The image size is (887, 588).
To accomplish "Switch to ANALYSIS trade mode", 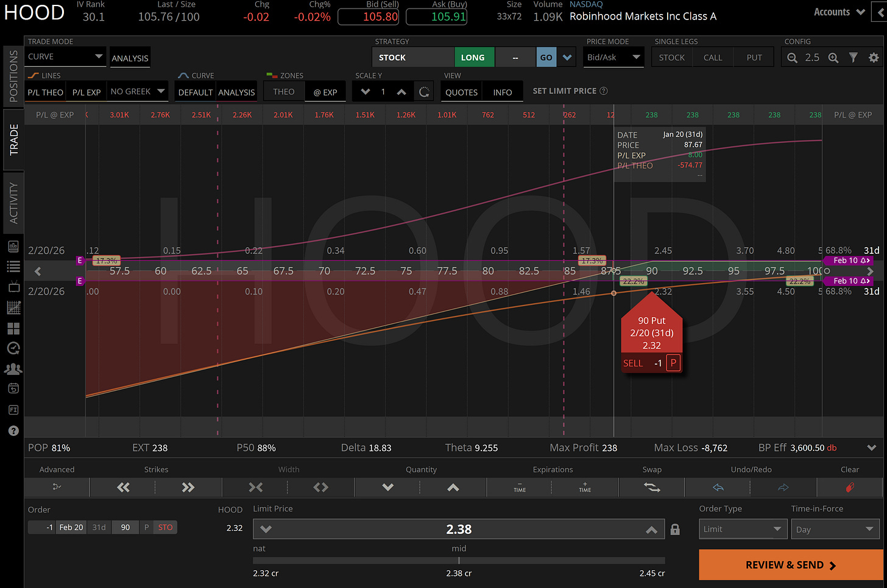I will [130, 58].
